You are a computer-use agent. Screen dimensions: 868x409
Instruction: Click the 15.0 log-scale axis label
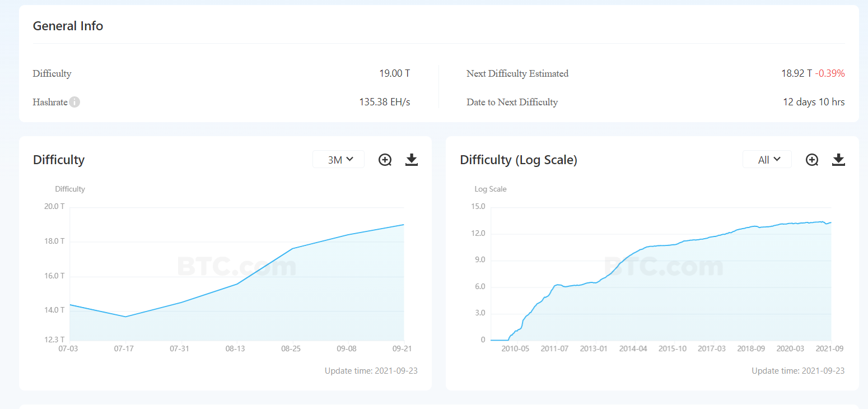point(478,206)
